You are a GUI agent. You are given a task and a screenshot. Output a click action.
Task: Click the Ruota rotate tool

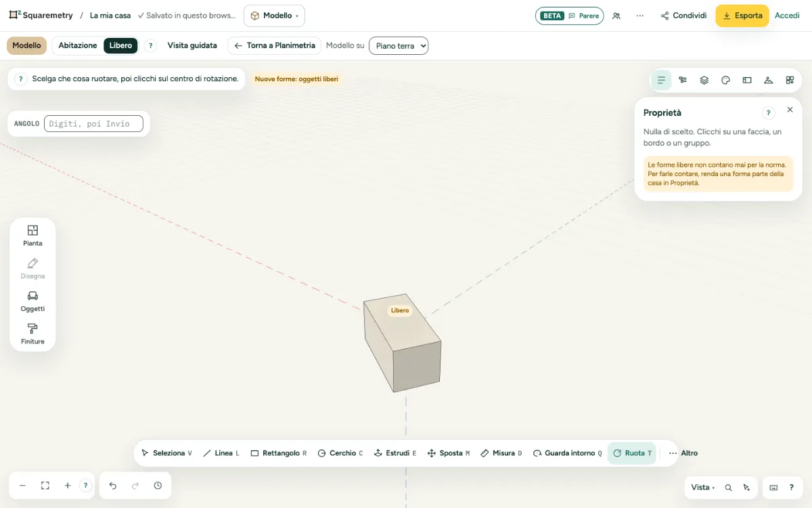632,453
